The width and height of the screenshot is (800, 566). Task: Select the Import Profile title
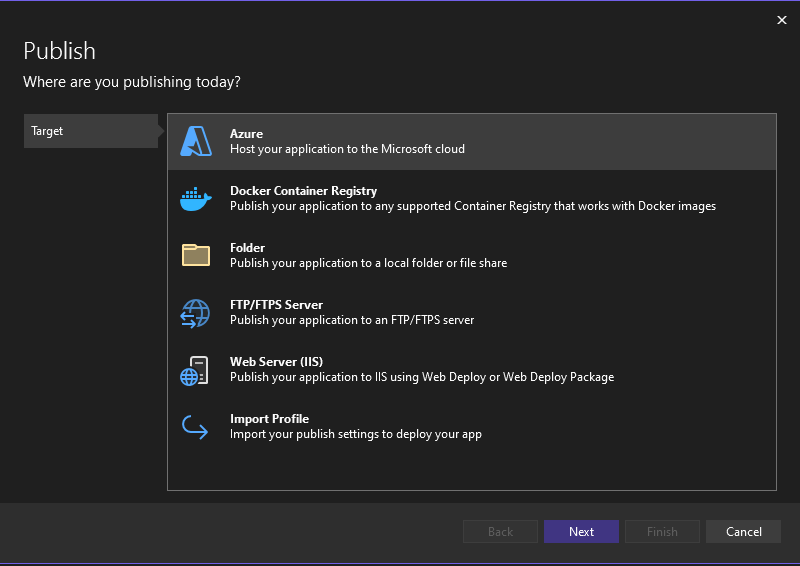pos(269,419)
